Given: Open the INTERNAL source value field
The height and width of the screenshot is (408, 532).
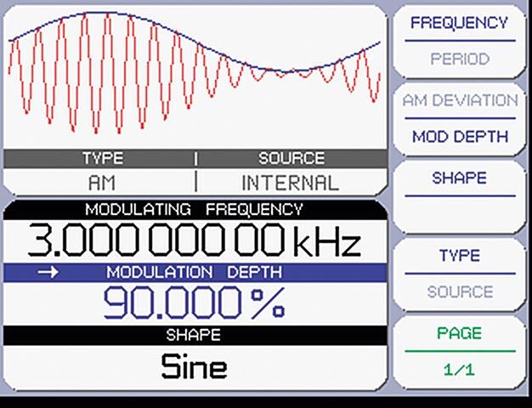Looking at the screenshot, I should point(290,182).
